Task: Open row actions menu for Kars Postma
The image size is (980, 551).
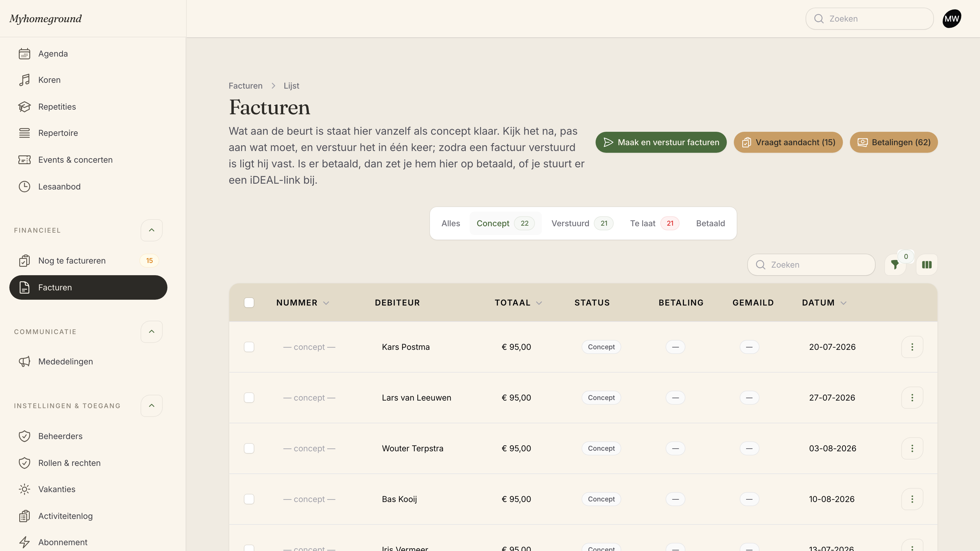Action: [x=912, y=347]
